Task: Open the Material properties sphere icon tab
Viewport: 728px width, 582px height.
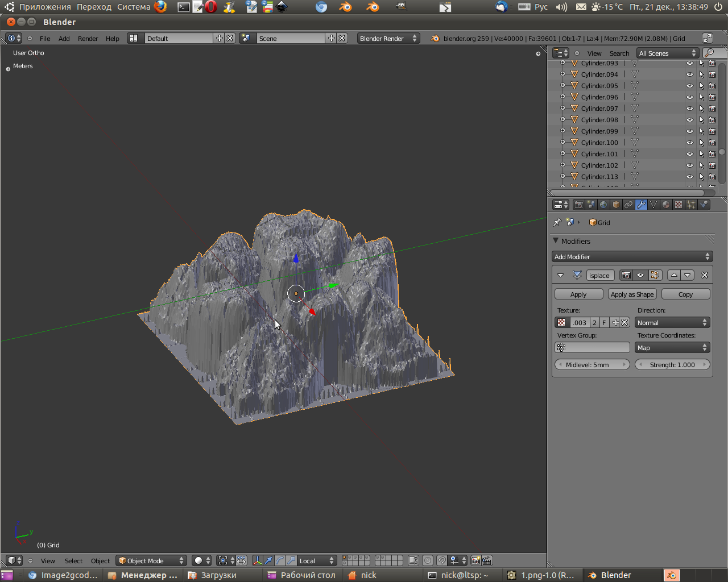Action: [x=666, y=205]
